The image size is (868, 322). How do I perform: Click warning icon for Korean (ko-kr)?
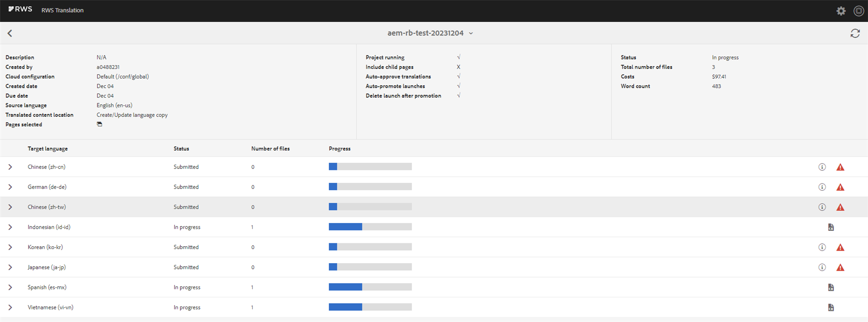coord(841,247)
